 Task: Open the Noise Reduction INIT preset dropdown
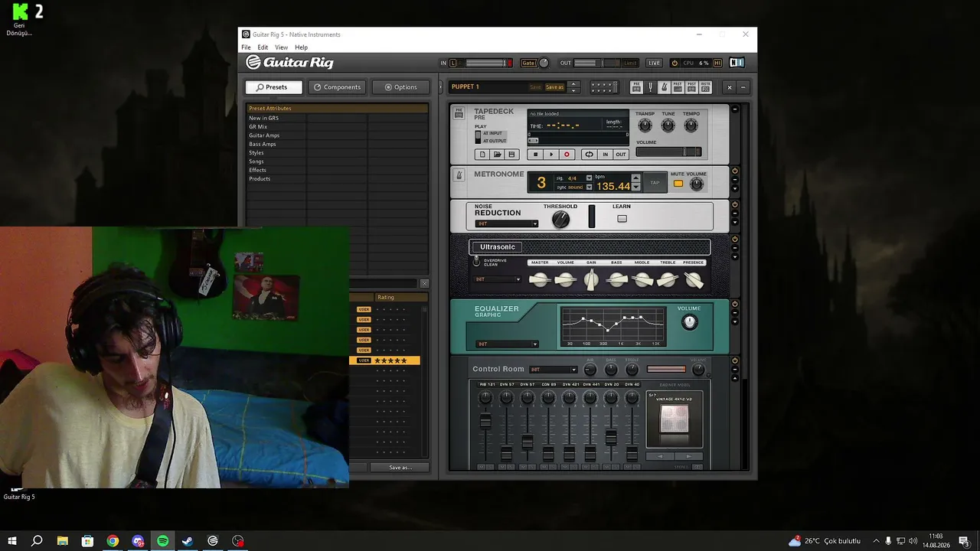(x=507, y=223)
